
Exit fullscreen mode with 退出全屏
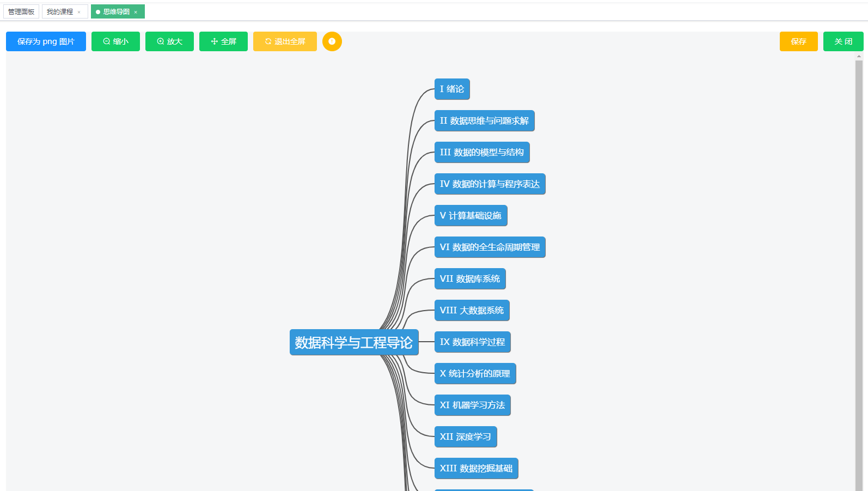point(285,41)
